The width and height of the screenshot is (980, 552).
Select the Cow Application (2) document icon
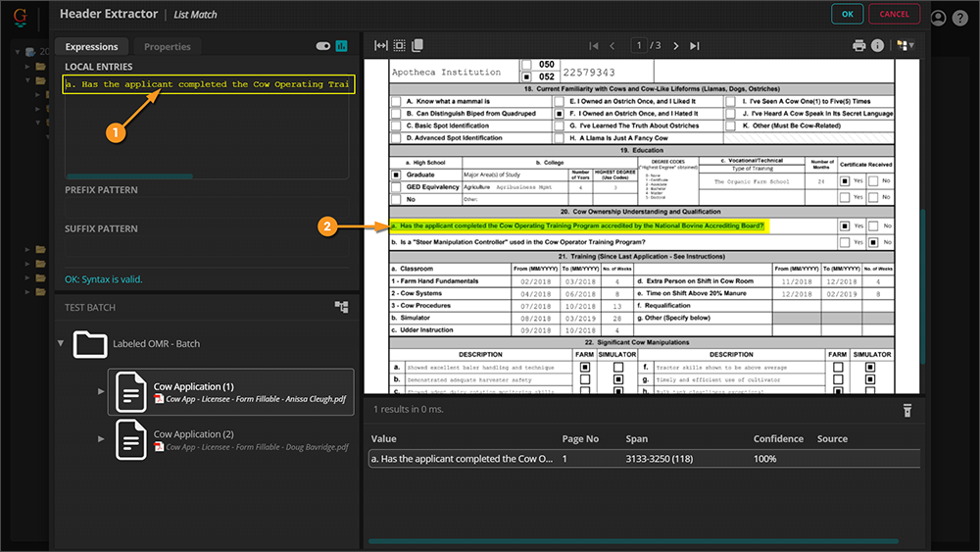click(130, 439)
